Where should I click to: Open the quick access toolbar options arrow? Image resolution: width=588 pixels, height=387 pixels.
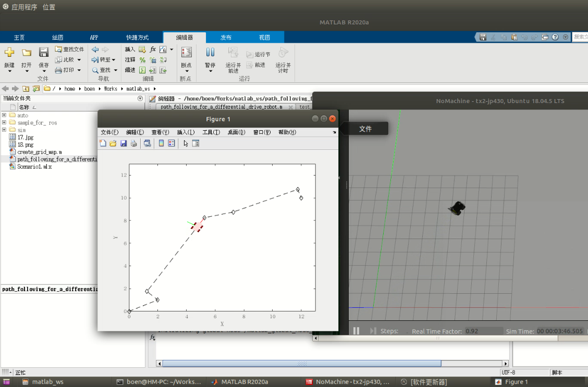pyautogui.click(x=566, y=37)
